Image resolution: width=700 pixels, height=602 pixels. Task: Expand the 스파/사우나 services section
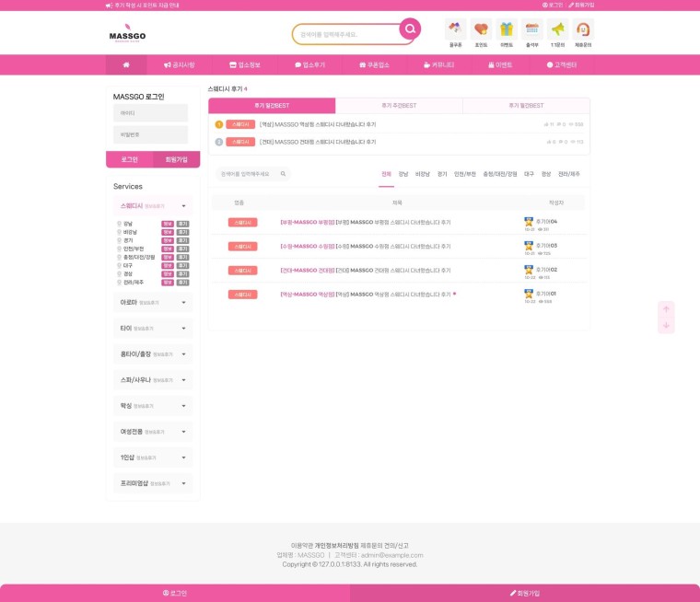point(153,380)
